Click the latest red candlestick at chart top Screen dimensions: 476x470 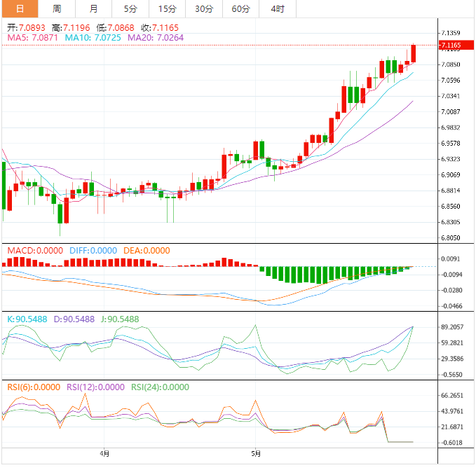(414, 53)
